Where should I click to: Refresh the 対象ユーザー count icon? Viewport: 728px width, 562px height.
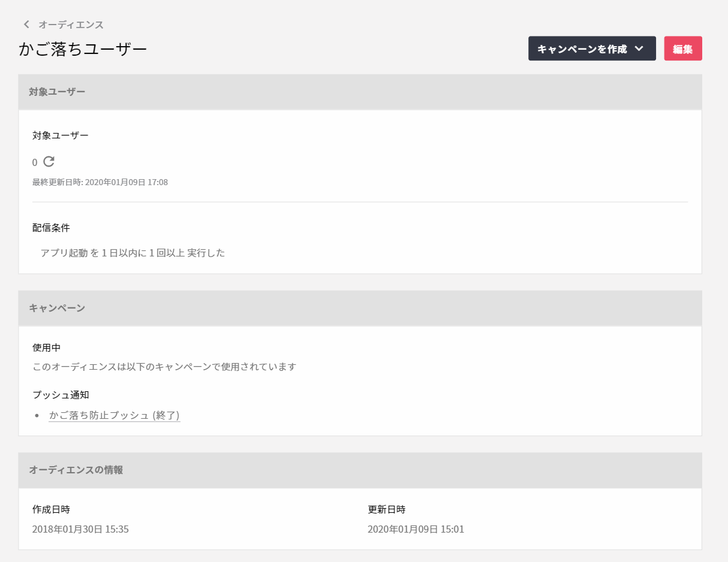pyautogui.click(x=49, y=162)
